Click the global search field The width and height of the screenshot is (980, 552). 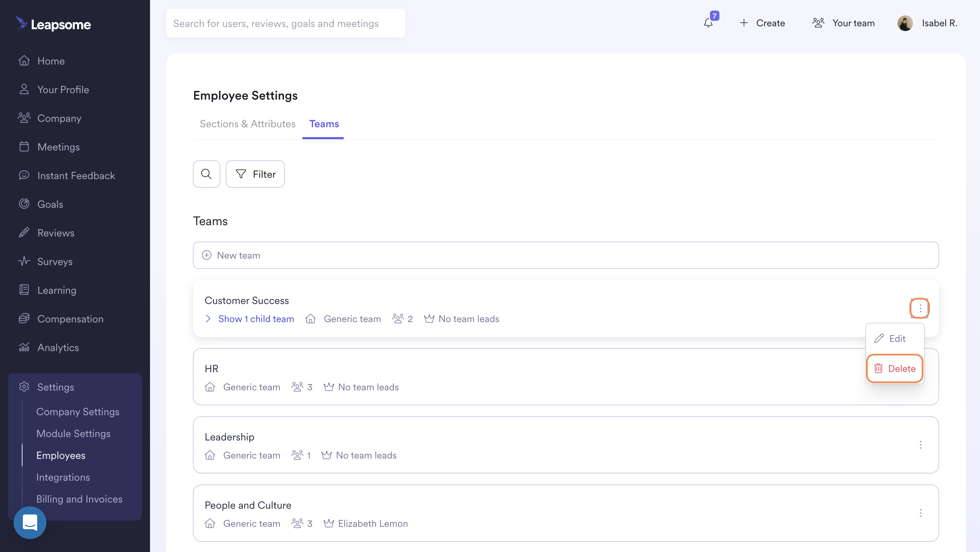pos(285,23)
